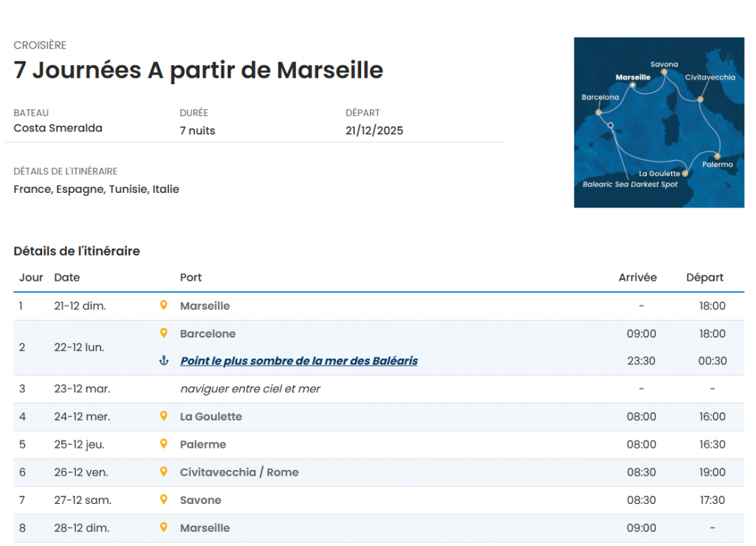
Task: Click the Palermo marker on the map
Action: point(717,156)
